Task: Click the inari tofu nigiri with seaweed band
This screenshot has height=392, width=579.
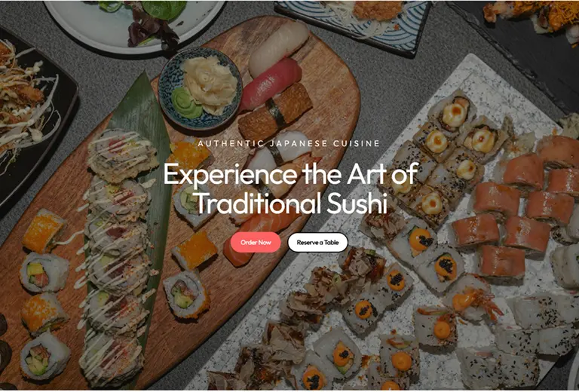Action: 275,111
